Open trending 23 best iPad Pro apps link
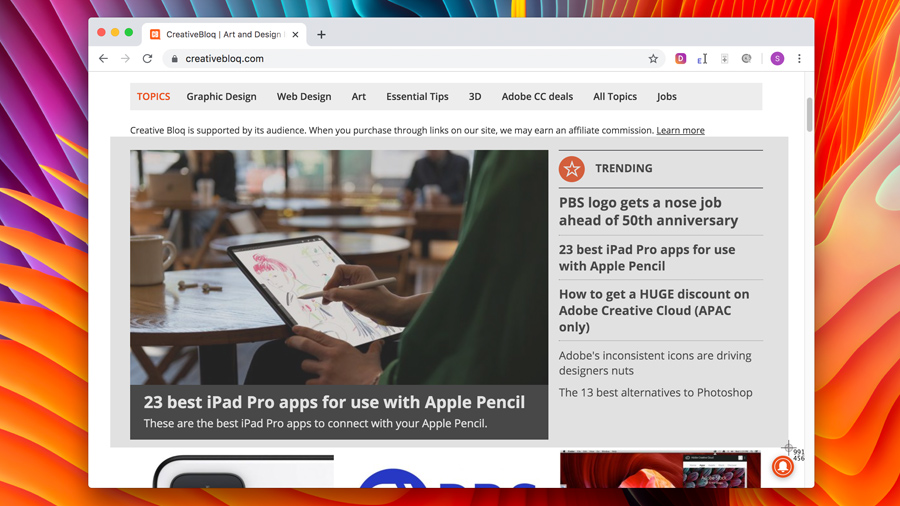This screenshot has height=506, width=900. 647,258
